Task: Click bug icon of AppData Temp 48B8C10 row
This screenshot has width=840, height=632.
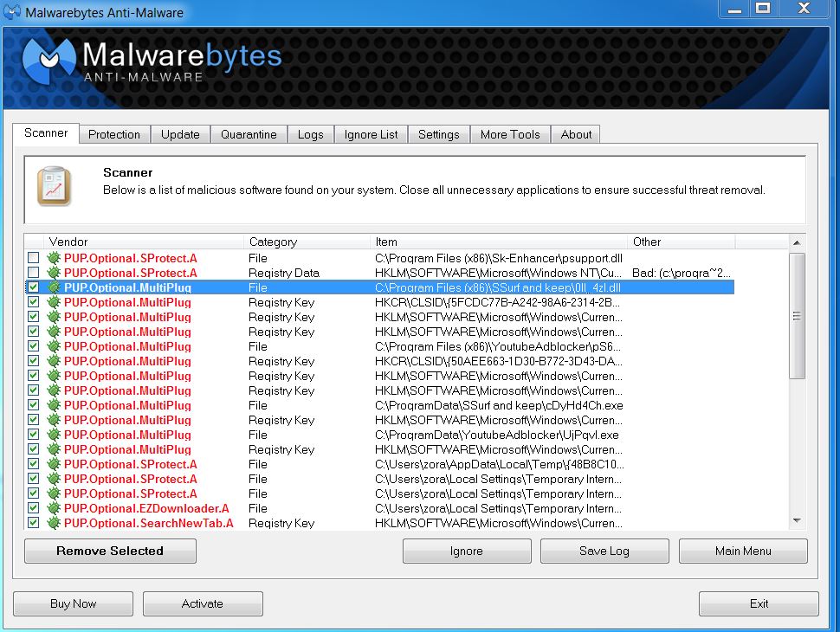Action: pos(54,464)
